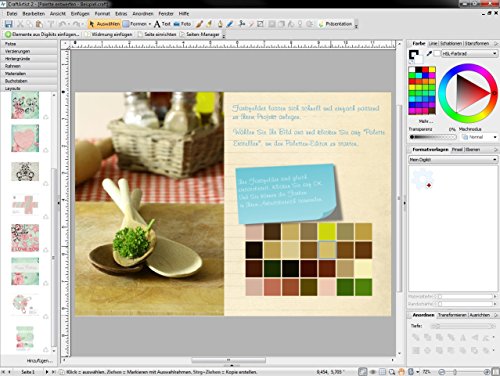Switch to the Pinsel tab

point(457,150)
